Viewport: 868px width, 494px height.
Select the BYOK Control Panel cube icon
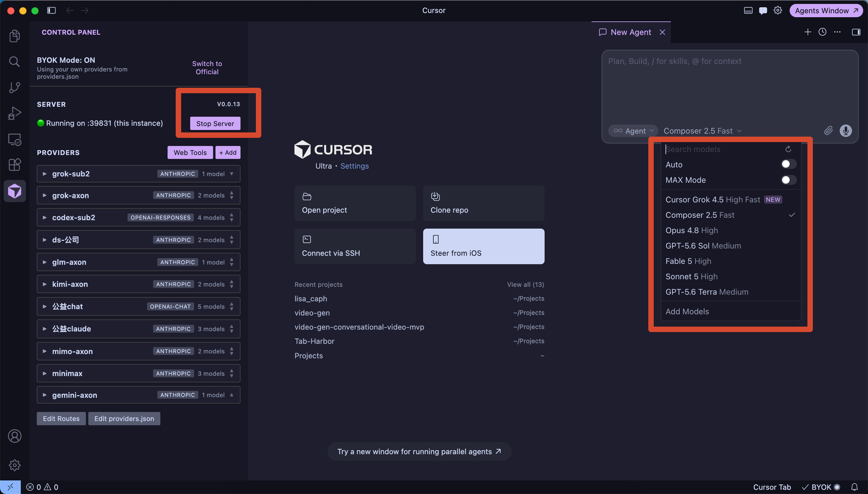coord(14,191)
